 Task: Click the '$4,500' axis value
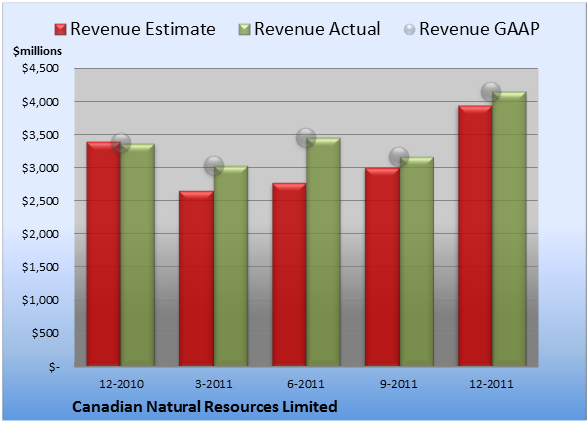pos(40,68)
